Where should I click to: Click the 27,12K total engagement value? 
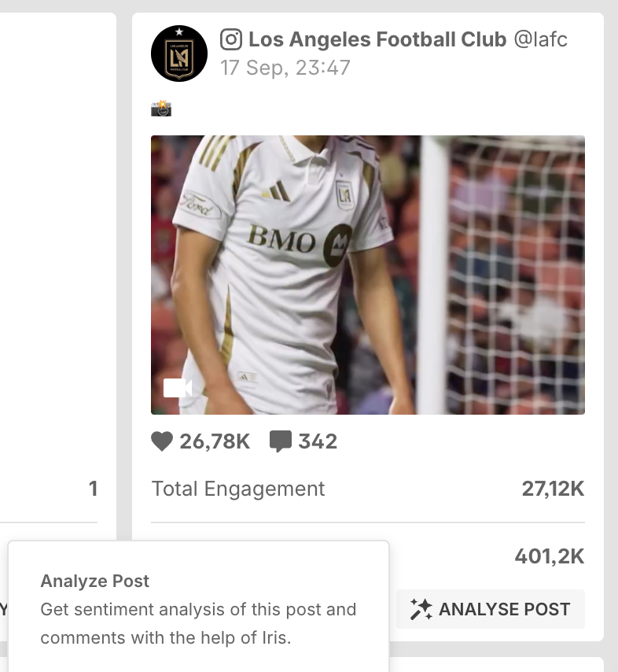click(x=553, y=489)
